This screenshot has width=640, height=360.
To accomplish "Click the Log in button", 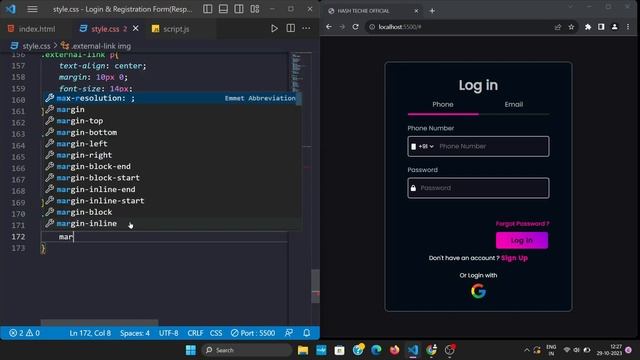I will click(x=522, y=240).
